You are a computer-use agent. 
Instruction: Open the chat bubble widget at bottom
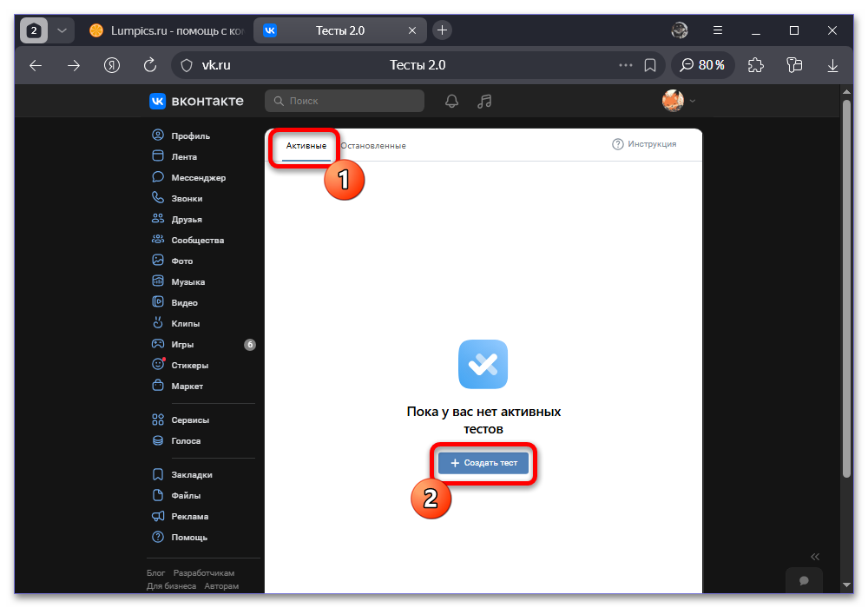pyautogui.click(x=804, y=580)
